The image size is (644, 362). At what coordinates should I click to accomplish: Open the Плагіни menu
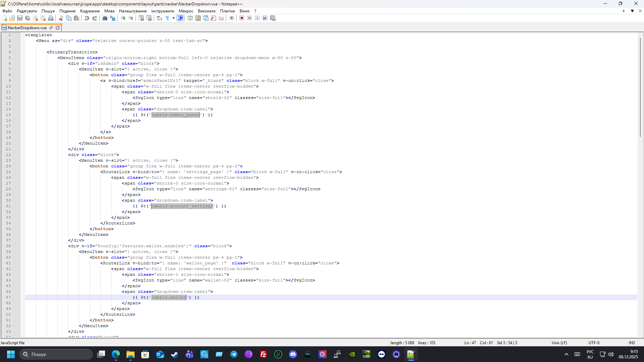click(227, 11)
